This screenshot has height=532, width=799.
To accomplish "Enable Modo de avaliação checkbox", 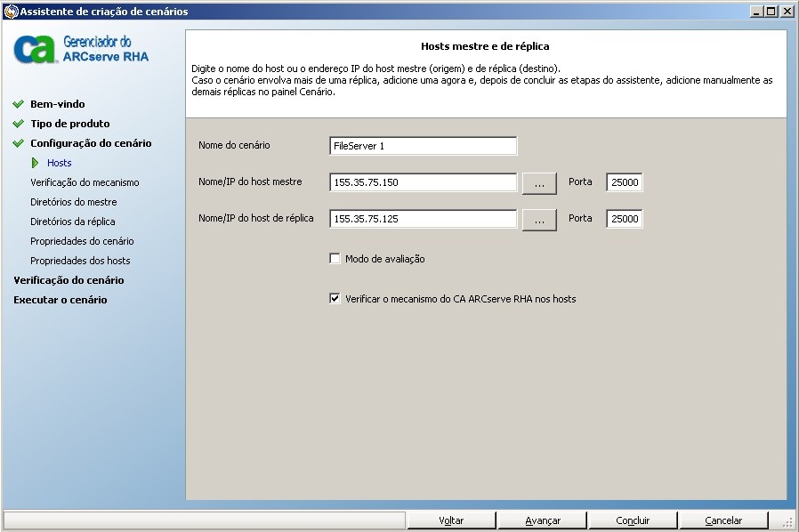I will (x=335, y=258).
